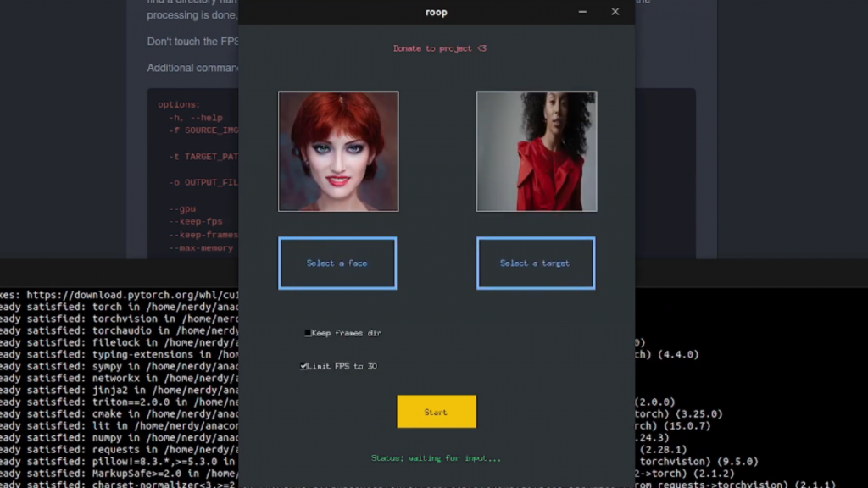Click the red-haired source face preview
The height and width of the screenshot is (488, 868).
pyautogui.click(x=338, y=151)
